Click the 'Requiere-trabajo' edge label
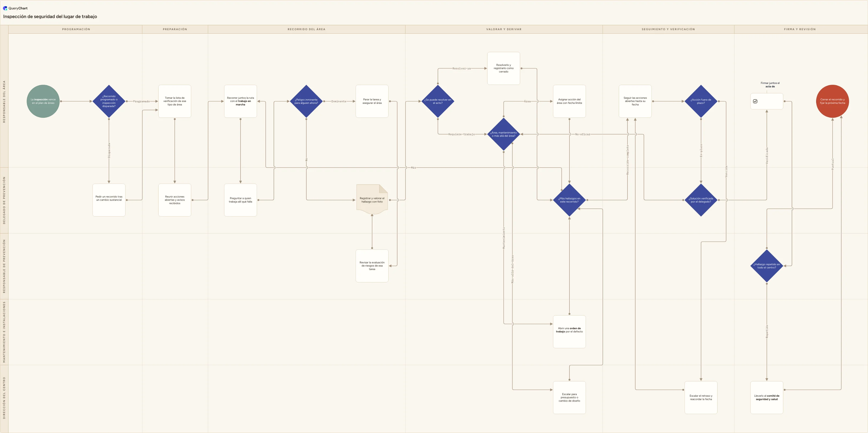This screenshot has height=433, width=868. click(461, 134)
